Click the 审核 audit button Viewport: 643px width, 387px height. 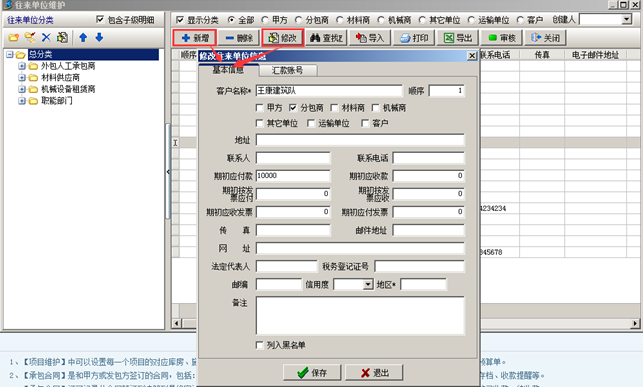pyautogui.click(x=502, y=38)
